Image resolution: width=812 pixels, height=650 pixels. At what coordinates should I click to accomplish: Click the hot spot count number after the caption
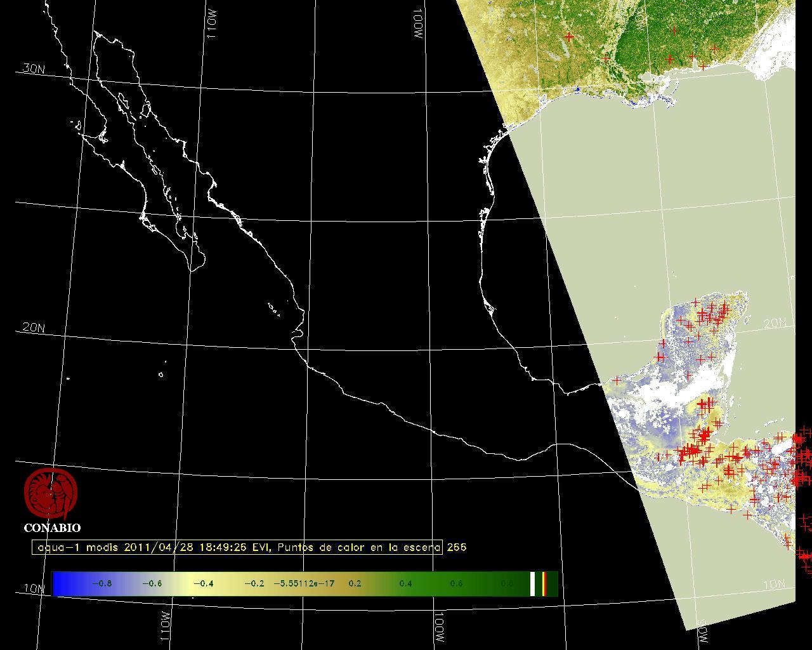[x=456, y=547]
